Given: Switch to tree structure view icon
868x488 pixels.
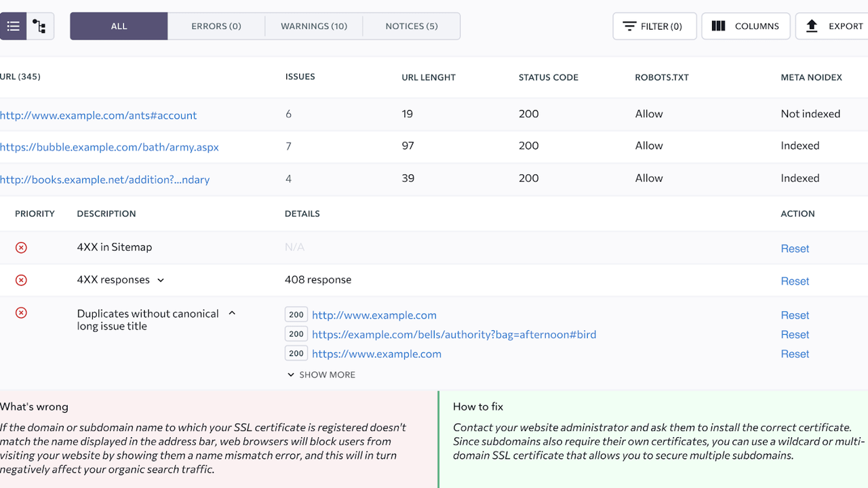Looking at the screenshot, I should (40, 26).
